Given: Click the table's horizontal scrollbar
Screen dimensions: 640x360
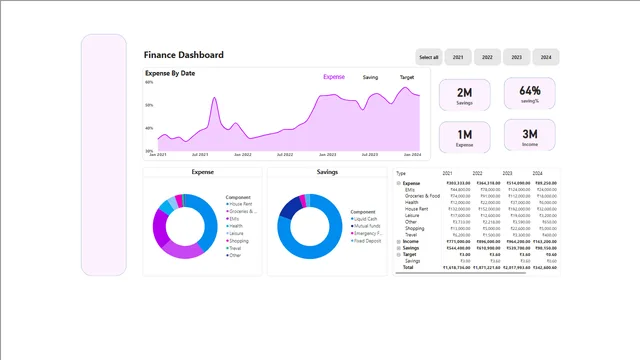Looking at the screenshot, I should [460, 273].
